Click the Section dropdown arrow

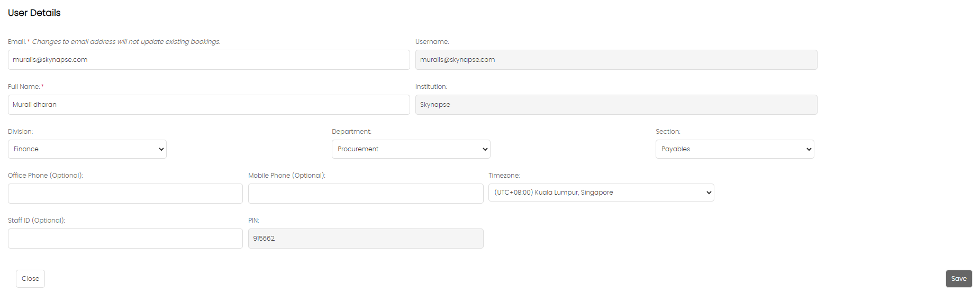(809, 149)
